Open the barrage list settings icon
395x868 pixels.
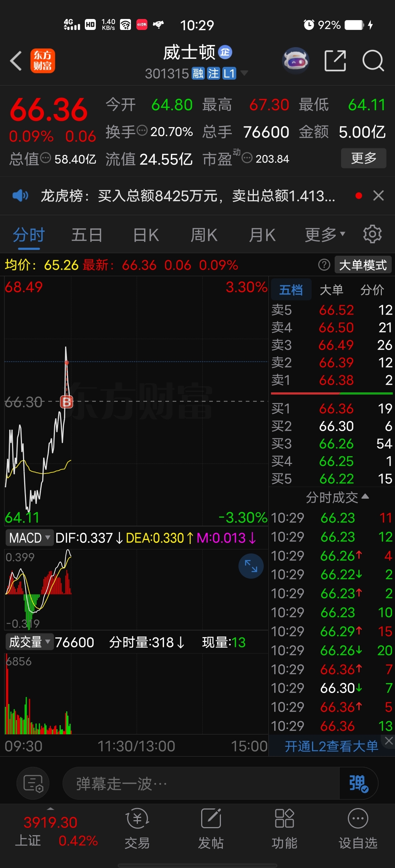click(33, 783)
